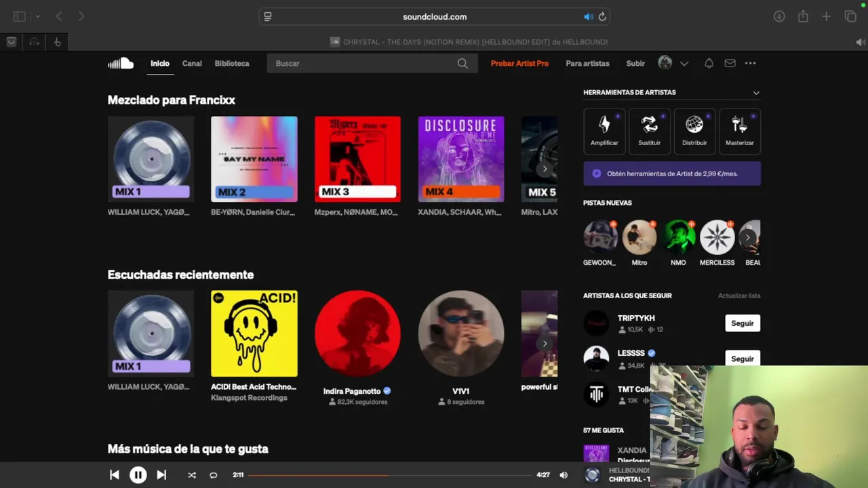Open Safari downloads icon

(779, 16)
